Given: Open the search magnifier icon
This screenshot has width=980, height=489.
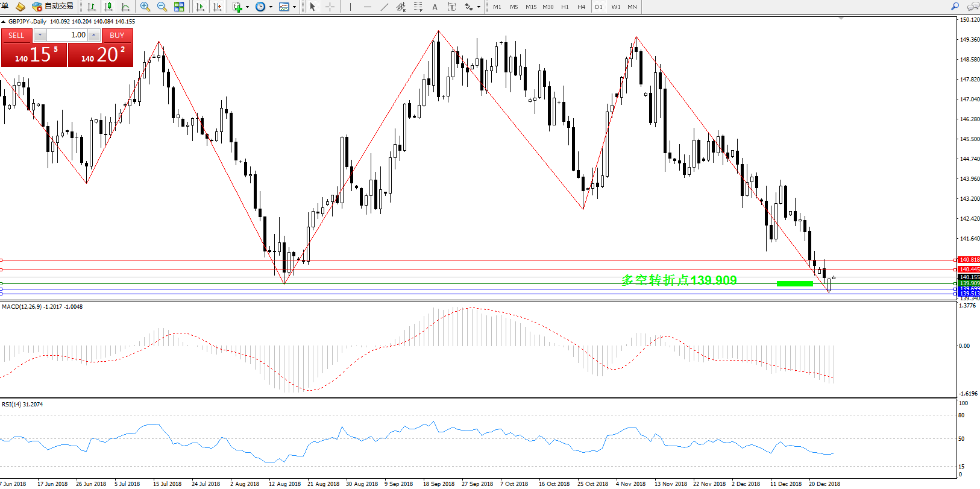Looking at the screenshot, I should point(955,7).
